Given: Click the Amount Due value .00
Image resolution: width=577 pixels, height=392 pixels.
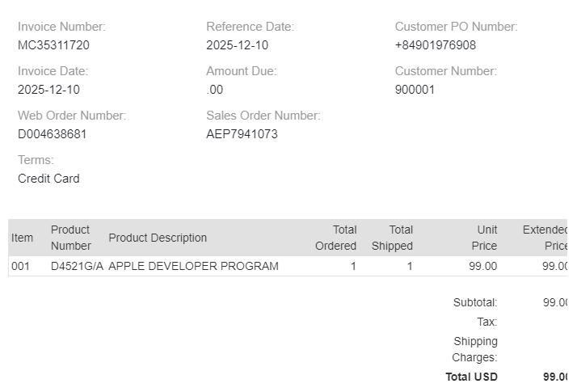Looking at the screenshot, I should click(x=215, y=90).
